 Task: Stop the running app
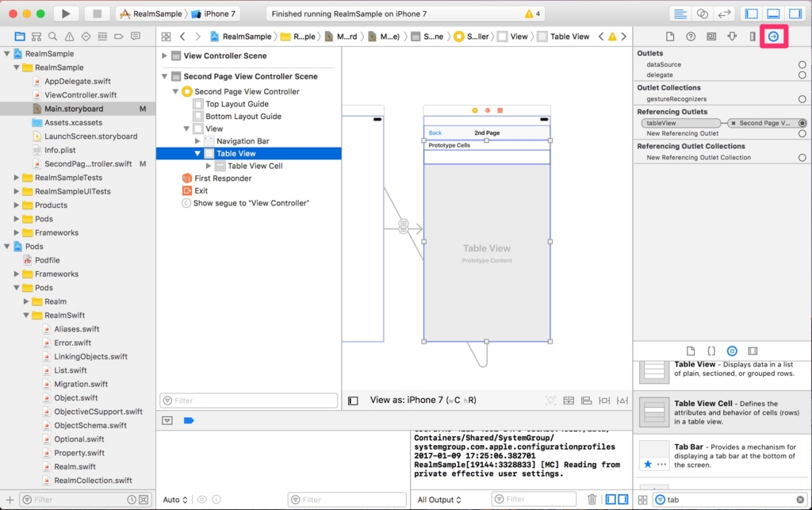click(x=97, y=14)
